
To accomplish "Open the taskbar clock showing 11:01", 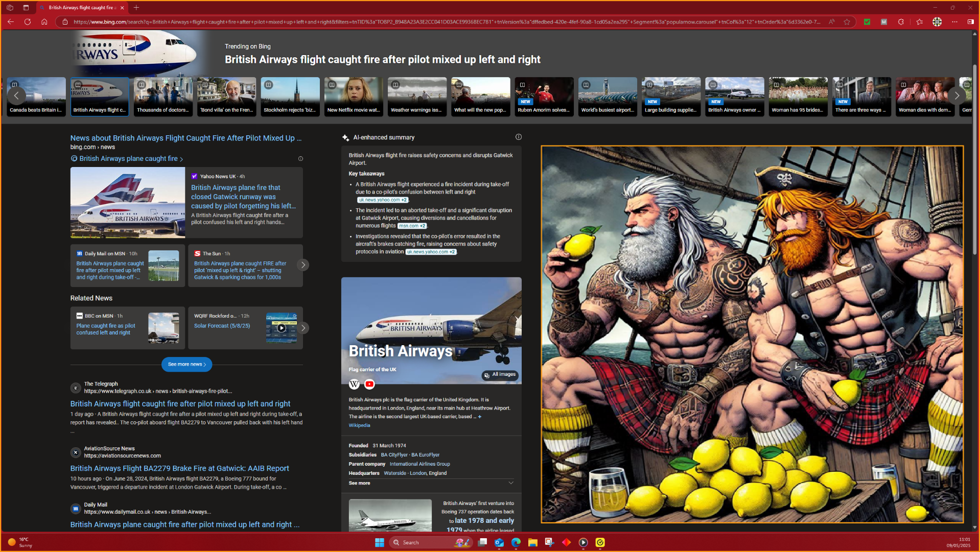I will click(x=959, y=542).
